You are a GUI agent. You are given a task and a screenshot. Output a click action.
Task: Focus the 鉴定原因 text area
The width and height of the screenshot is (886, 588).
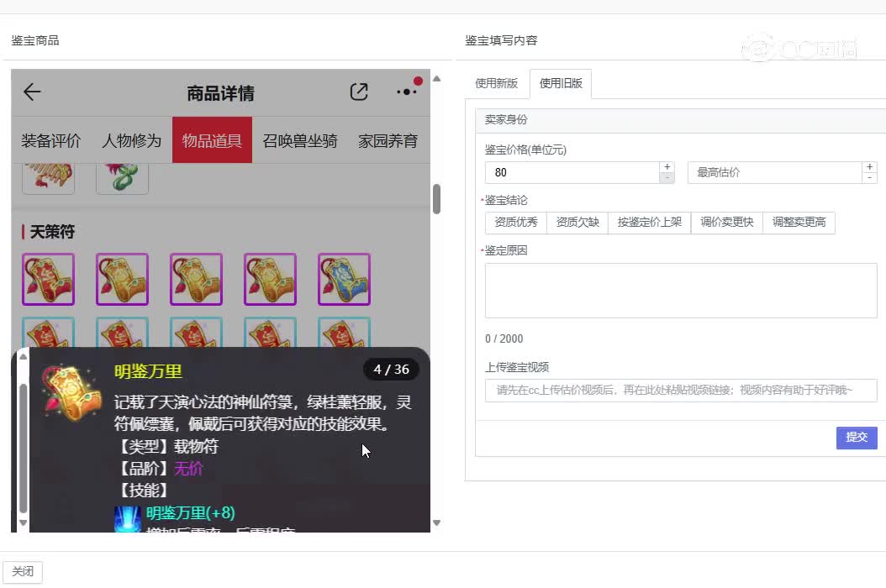[x=681, y=291]
